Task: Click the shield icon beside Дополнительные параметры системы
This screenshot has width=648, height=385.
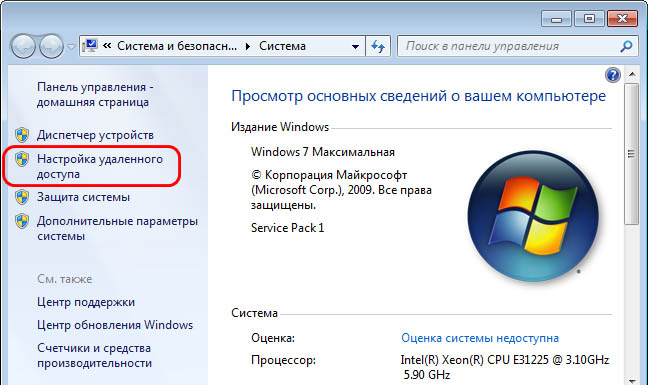Action: tap(22, 221)
